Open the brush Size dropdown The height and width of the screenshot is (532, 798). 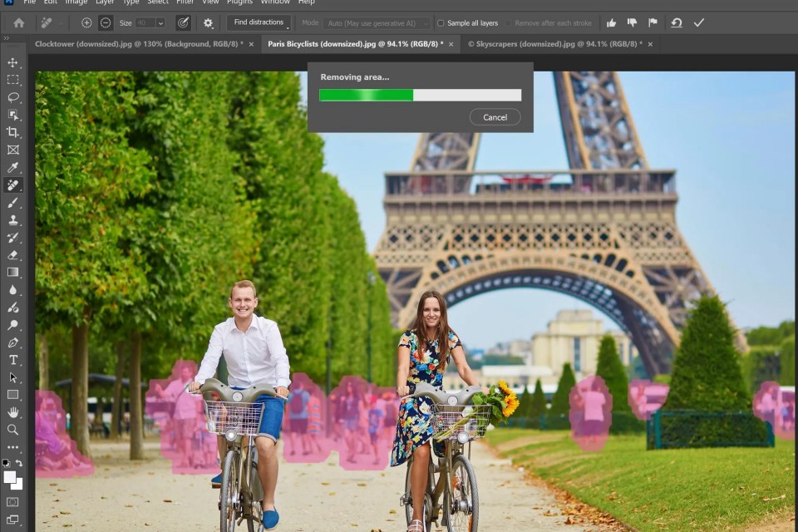point(160,23)
